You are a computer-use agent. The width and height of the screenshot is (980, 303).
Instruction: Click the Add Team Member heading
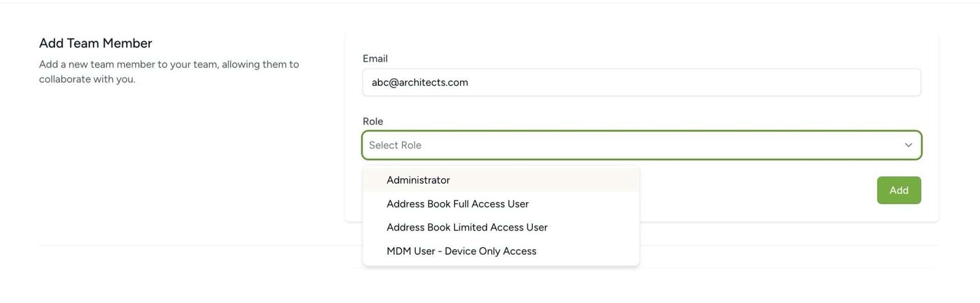[x=96, y=43]
